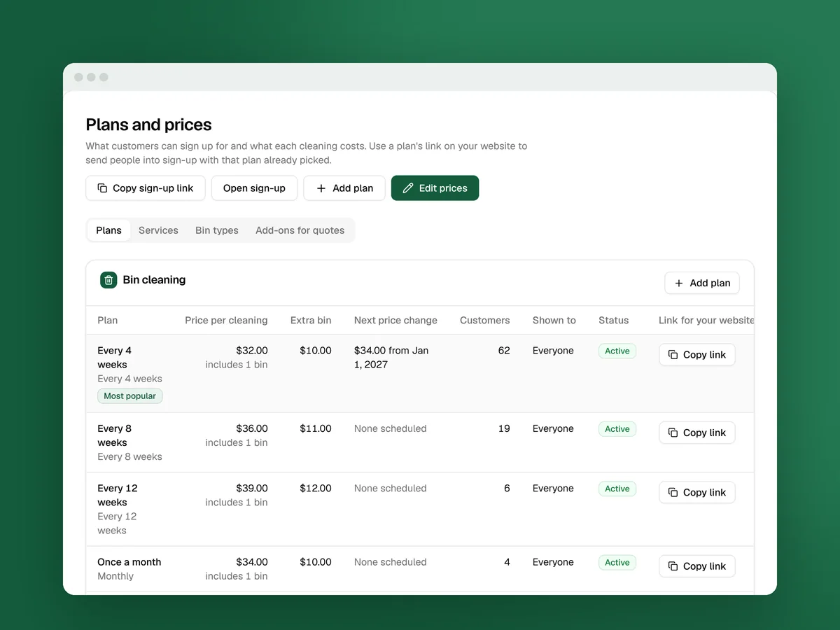Viewport: 840px width, 630px height.
Task: Click the customer count 19
Action: point(504,428)
